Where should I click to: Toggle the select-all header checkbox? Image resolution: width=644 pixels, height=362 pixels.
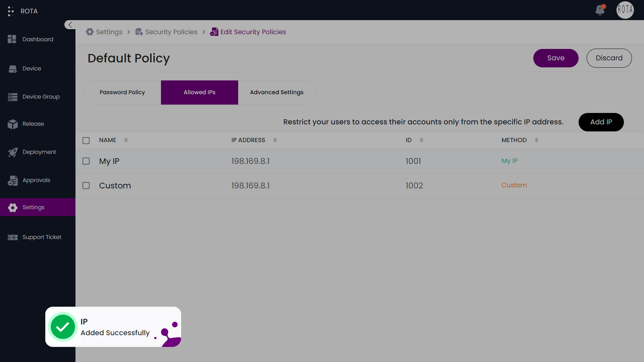point(86,140)
